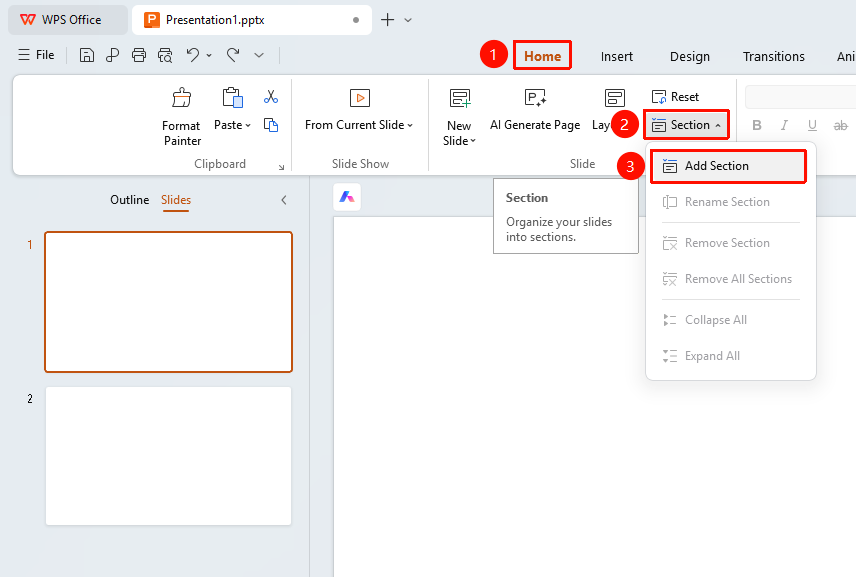
Task: Switch to the Insert ribbon tab
Action: click(617, 56)
